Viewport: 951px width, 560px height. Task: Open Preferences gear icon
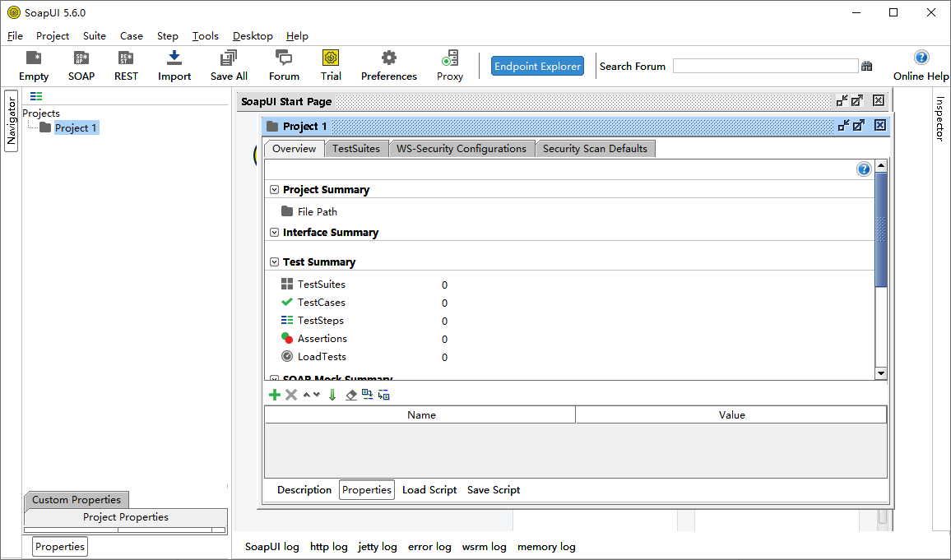[389, 66]
